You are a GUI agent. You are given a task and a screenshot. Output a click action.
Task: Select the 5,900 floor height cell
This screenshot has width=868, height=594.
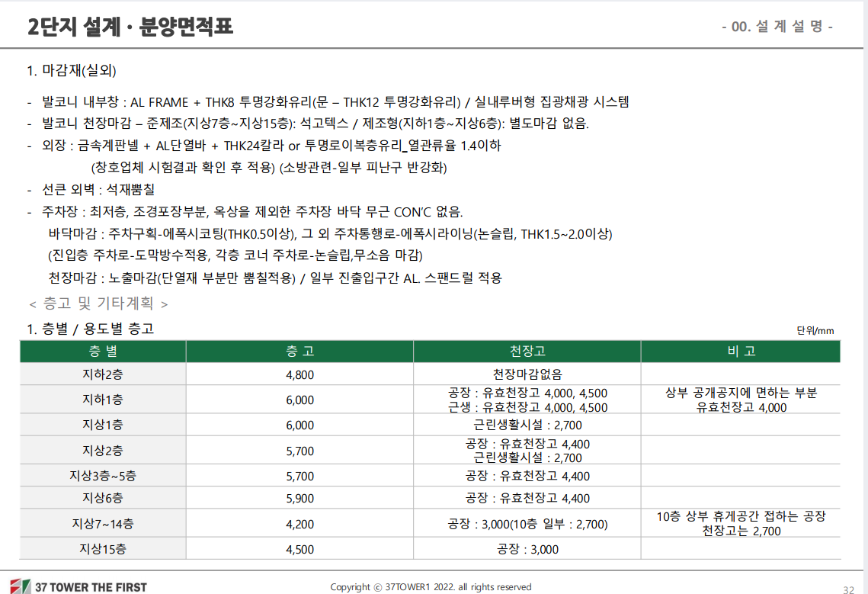coord(300,499)
